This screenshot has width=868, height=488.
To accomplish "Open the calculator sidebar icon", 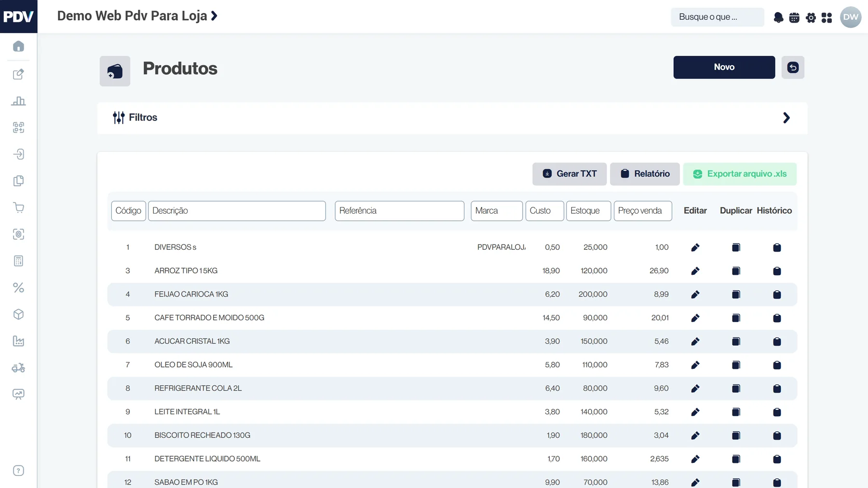I will click(18, 261).
